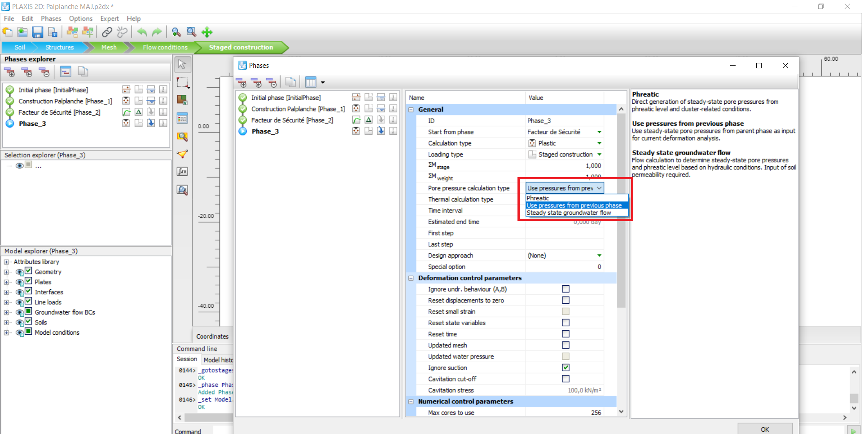Open the Phases menu
Image resolution: width=868 pixels, height=434 pixels.
(51, 18)
